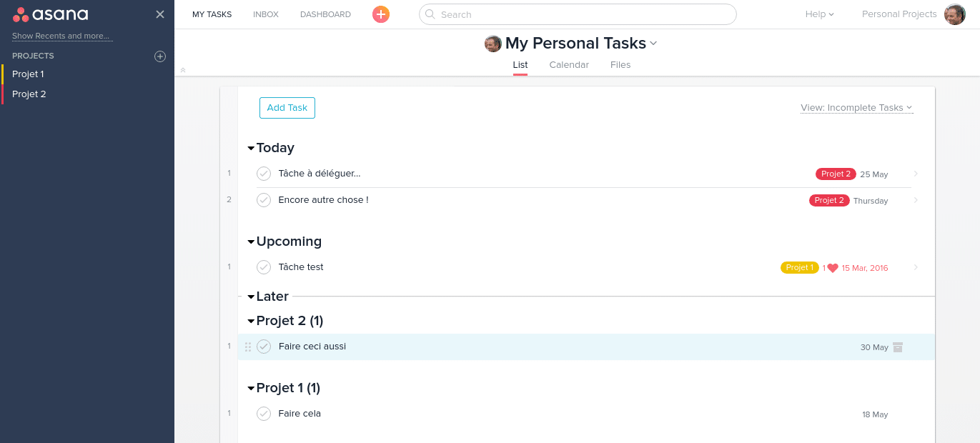
Task: Open Projet 1 in the sidebar
Action: pyautogui.click(x=28, y=74)
